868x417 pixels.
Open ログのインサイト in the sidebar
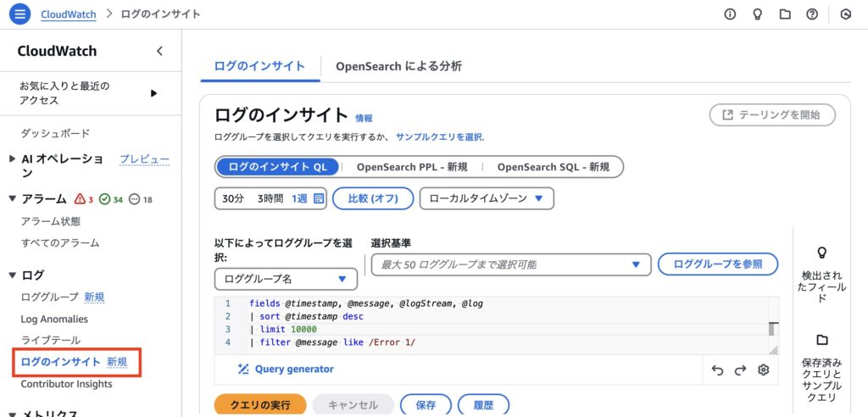pyautogui.click(x=61, y=362)
